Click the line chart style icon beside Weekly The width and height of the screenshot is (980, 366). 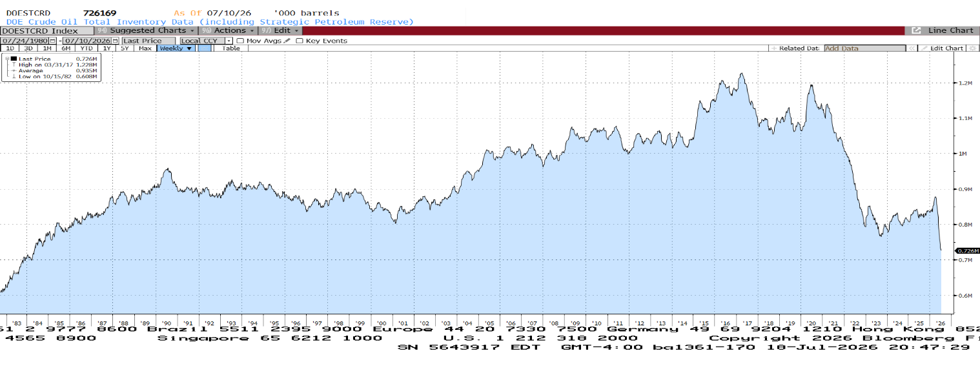pos(205,48)
